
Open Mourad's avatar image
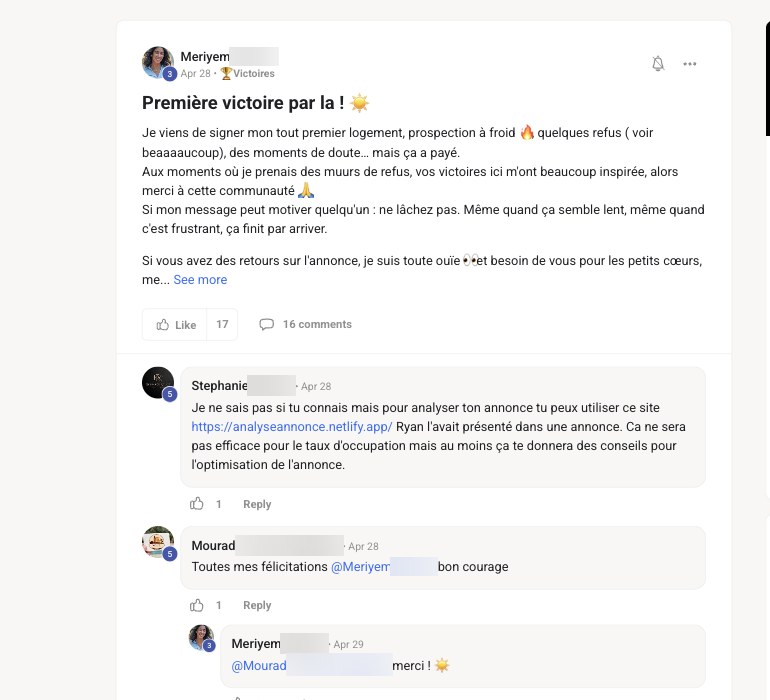[158, 542]
